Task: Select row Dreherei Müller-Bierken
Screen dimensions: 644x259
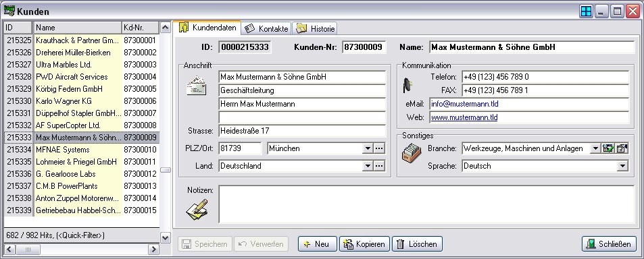Action: (82, 53)
